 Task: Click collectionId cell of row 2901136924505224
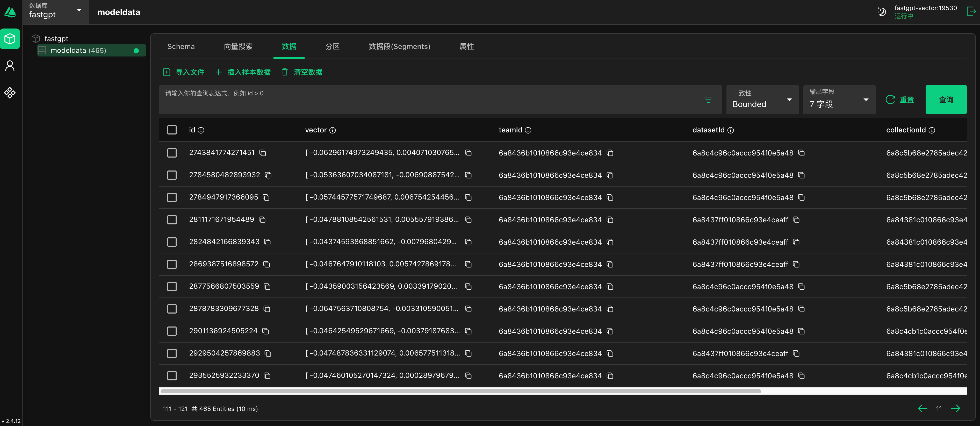click(x=926, y=331)
